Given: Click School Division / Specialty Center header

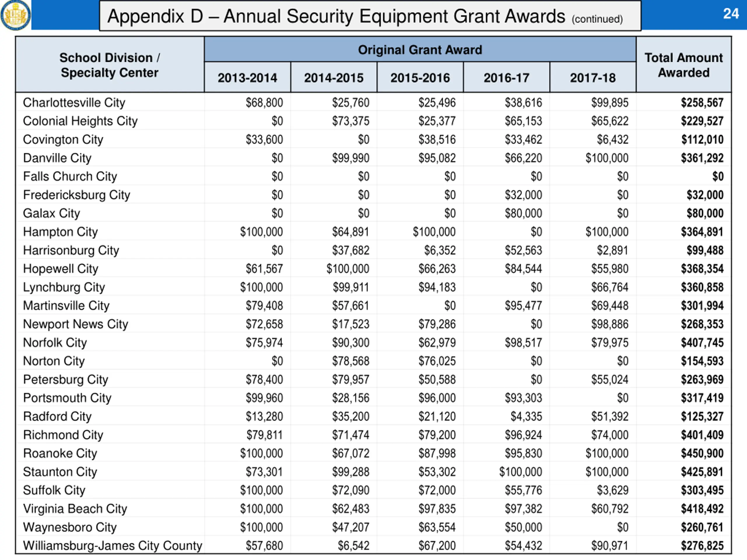Looking at the screenshot, I should click(x=109, y=65).
